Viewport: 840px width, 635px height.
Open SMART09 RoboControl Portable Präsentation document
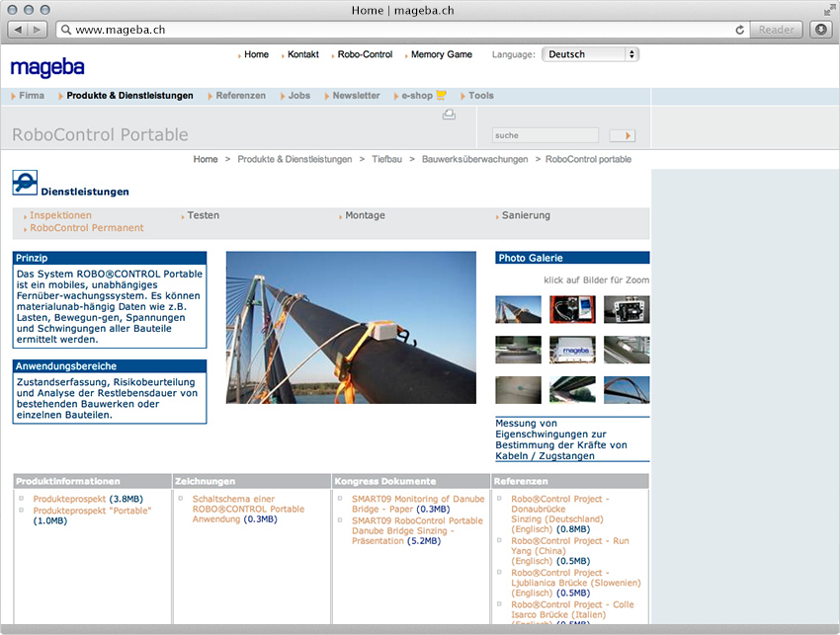click(417, 531)
